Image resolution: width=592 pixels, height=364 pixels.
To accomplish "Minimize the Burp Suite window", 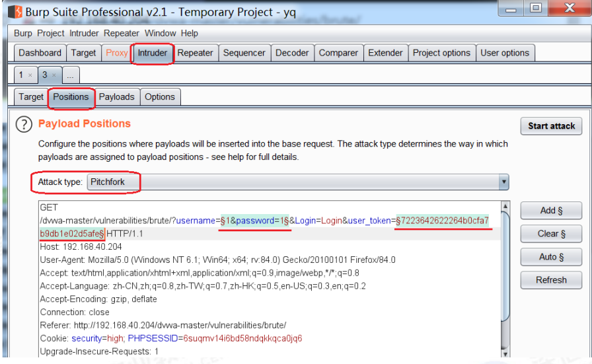I will (x=511, y=9).
